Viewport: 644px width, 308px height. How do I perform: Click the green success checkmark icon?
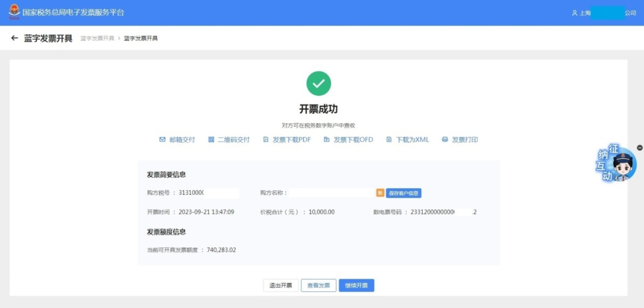click(x=318, y=84)
